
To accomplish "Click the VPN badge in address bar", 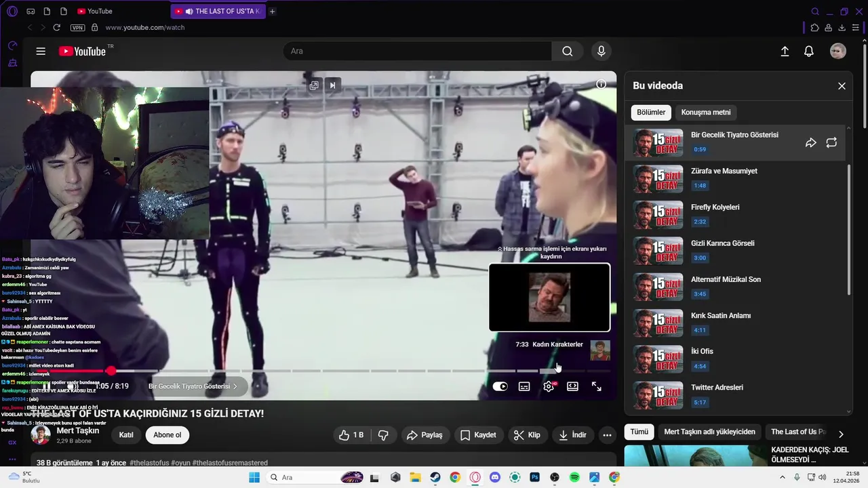I will tap(77, 28).
